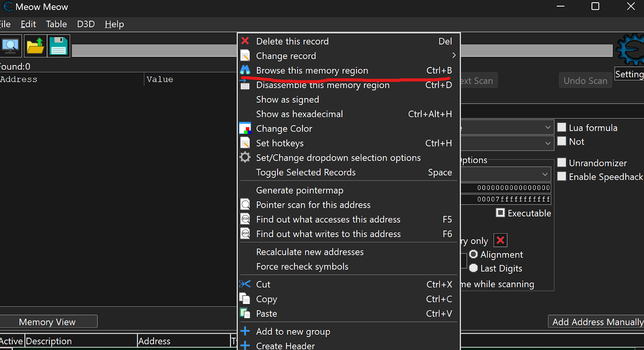Choose Delete this record
The image size is (644, 350).
pyautogui.click(x=349, y=41)
